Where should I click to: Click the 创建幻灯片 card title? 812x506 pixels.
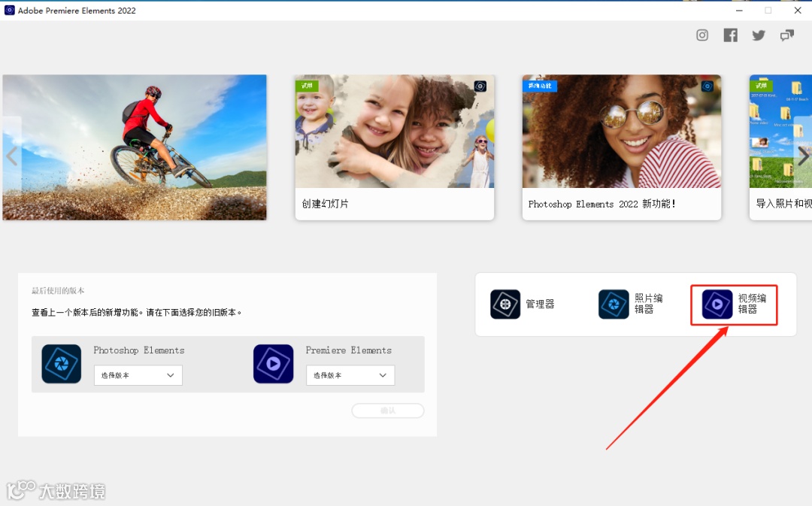pyautogui.click(x=326, y=204)
